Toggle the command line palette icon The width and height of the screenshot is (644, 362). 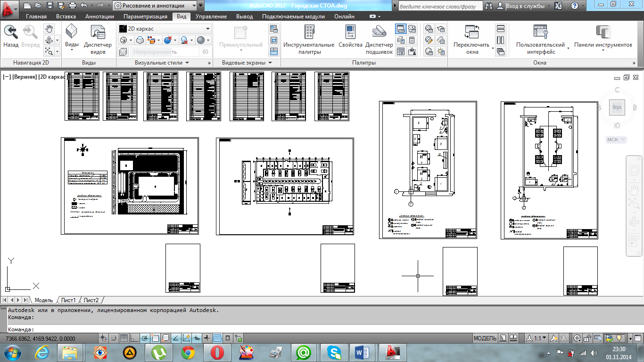pos(400,29)
